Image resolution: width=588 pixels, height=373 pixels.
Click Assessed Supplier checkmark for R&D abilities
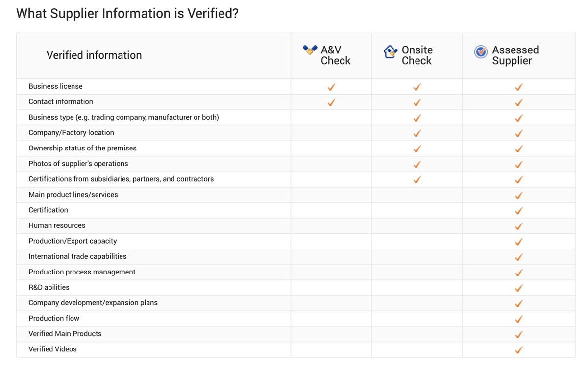(x=519, y=288)
